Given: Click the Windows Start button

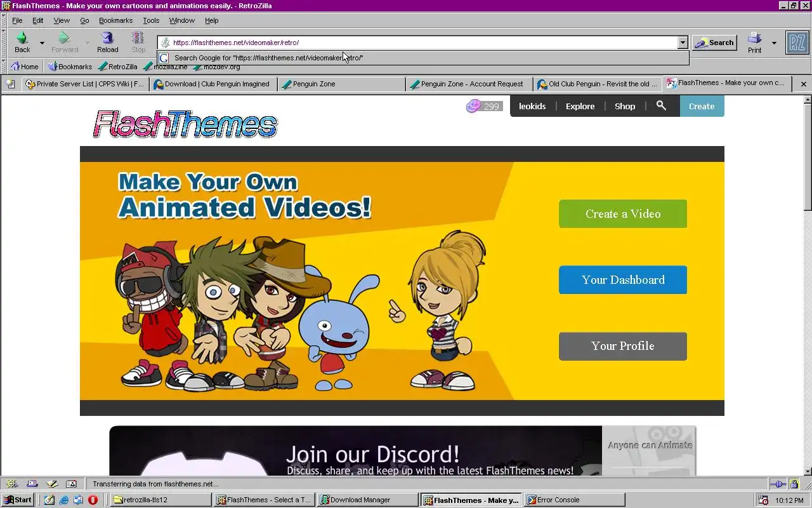Looking at the screenshot, I should 18,500.
